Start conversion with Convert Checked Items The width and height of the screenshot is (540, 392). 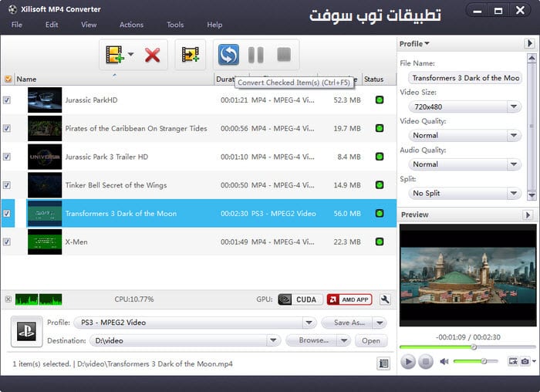tap(228, 55)
